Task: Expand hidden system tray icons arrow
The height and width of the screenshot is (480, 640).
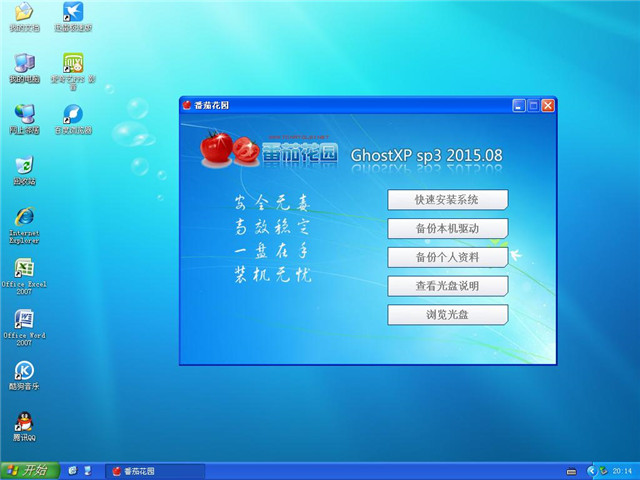Action: (x=591, y=471)
